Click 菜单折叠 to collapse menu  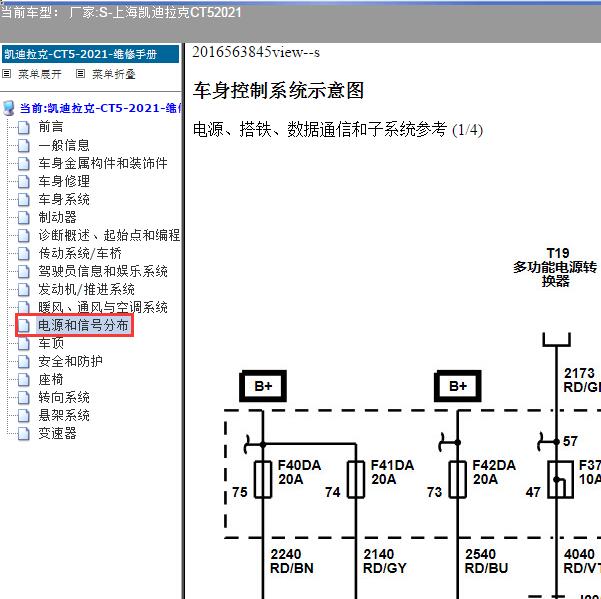[x=114, y=74]
